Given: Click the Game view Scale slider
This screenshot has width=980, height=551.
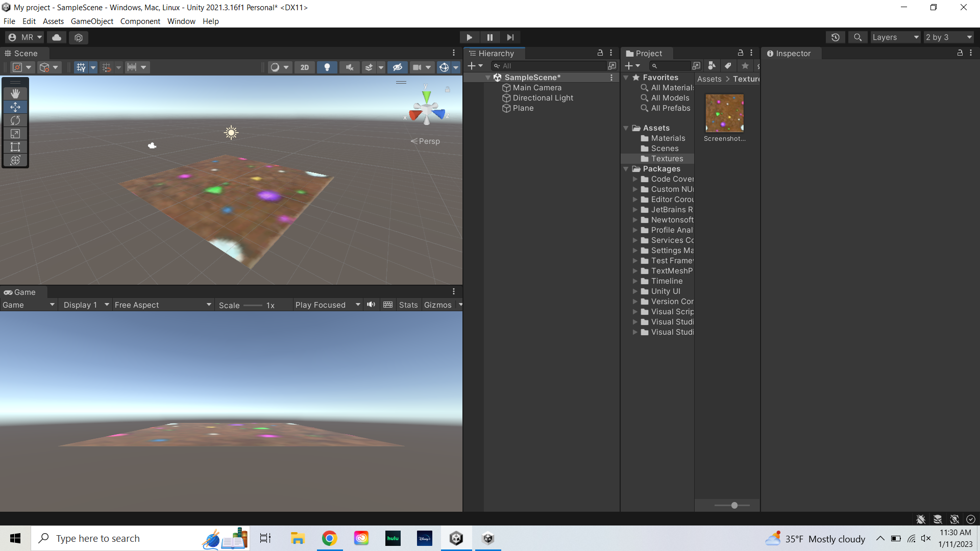Looking at the screenshot, I should pos(253,305).
